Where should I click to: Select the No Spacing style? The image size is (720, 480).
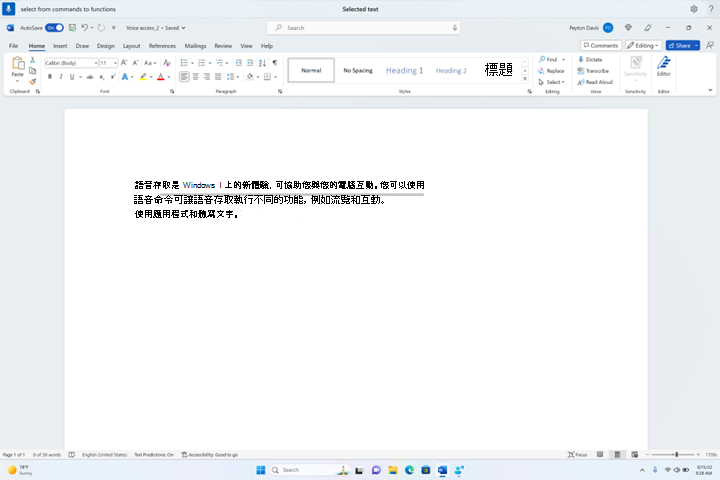coord(358,70)
